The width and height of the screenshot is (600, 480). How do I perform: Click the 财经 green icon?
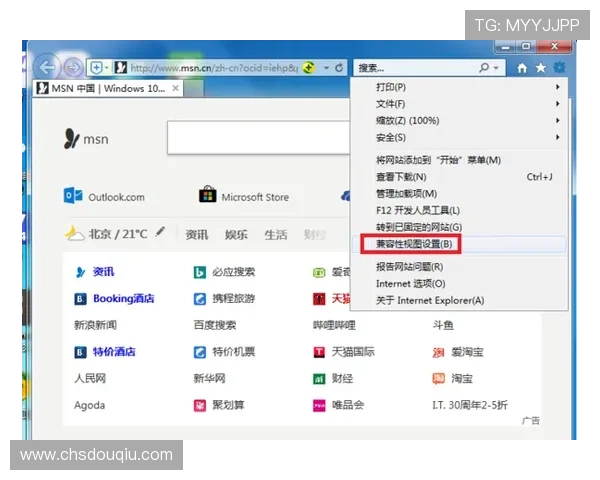319,379
